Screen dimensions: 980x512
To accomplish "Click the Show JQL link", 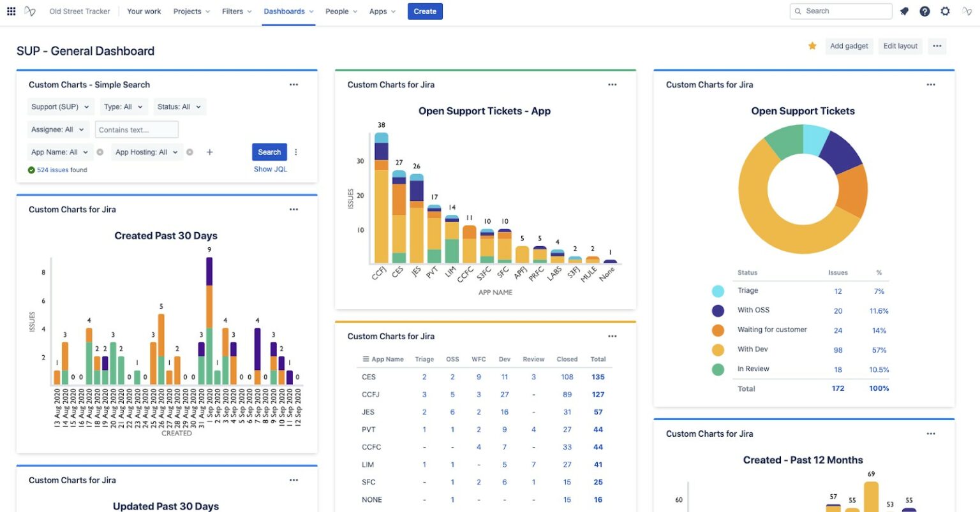I will [x=271, y=170].
